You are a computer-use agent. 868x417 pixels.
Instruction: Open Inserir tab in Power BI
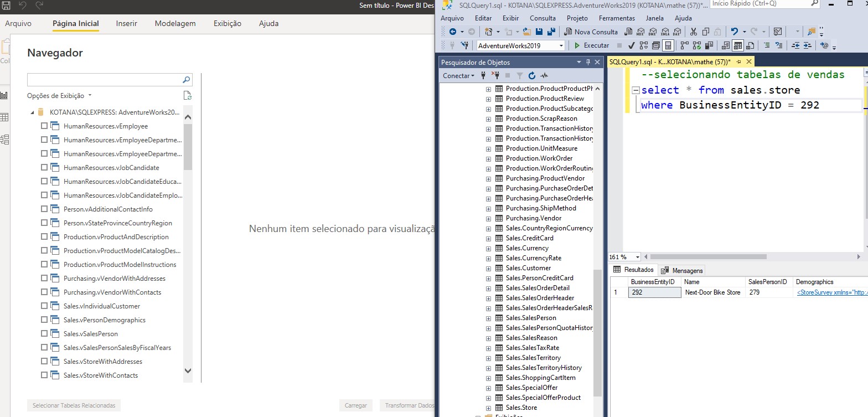[x=127, y=23]
